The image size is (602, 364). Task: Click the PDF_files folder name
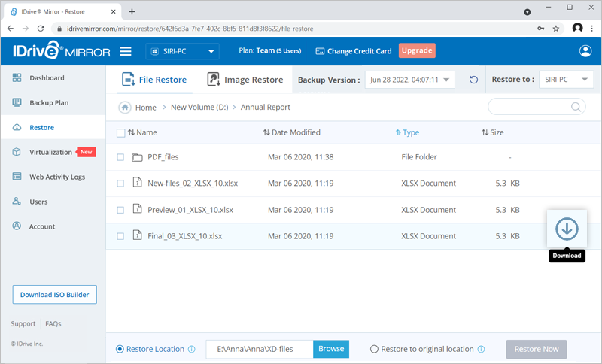(x=163, y=157)
